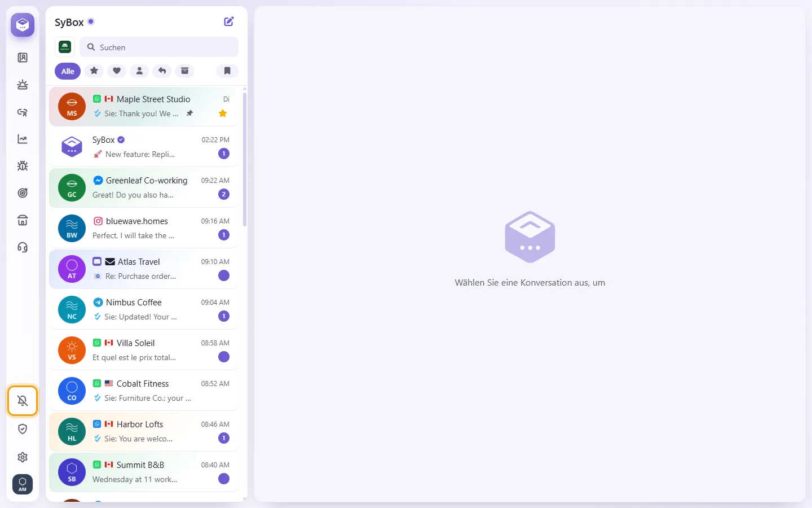The image size is (812, 508).
Task: Click the BW avatar of bluewave.homes
Action: 72,228
